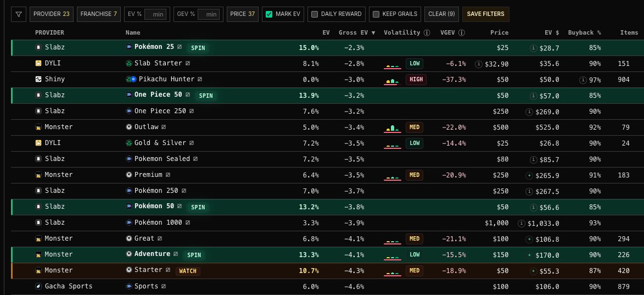Open the PRICE 37 filter
This screenshot has height=295, width=644.
tap(242, 14)
